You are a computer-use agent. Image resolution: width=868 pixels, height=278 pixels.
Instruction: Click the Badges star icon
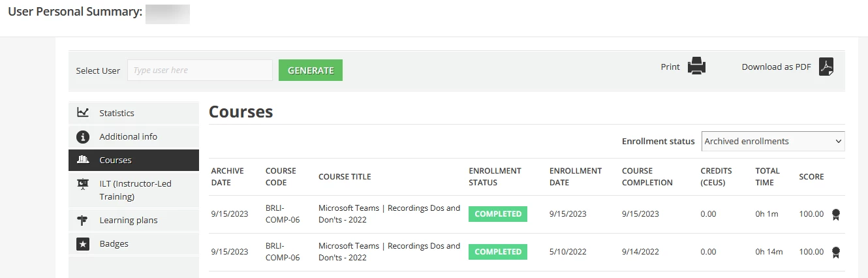click(83, 243)
